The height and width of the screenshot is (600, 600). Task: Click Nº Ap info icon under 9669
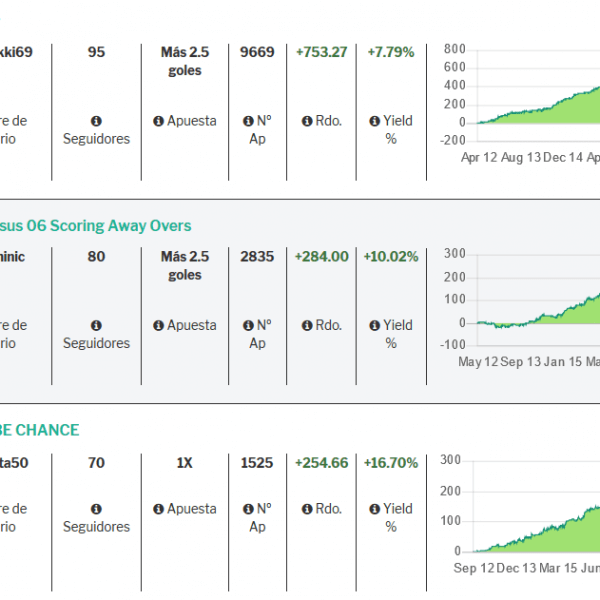(248, 121)
